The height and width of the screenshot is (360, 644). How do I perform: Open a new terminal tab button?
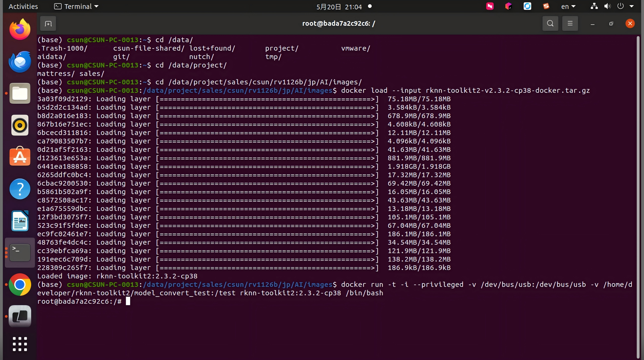[x=48, y=24]
